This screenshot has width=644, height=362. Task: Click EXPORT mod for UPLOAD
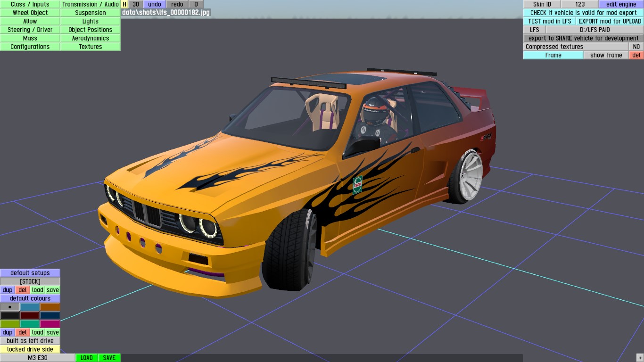pyautogui.click(x=610, y=21)
